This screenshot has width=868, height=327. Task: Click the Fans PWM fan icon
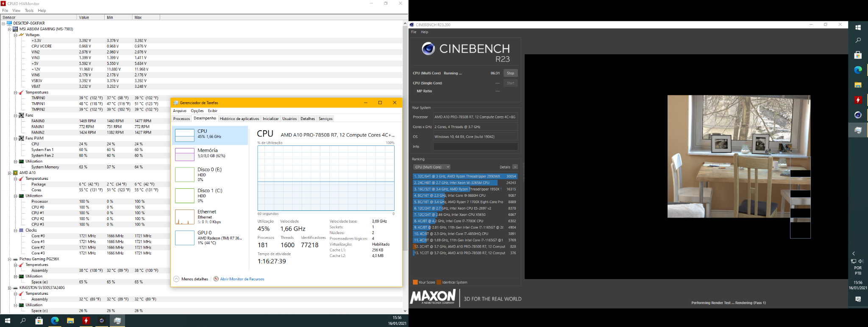click(21, 138)
